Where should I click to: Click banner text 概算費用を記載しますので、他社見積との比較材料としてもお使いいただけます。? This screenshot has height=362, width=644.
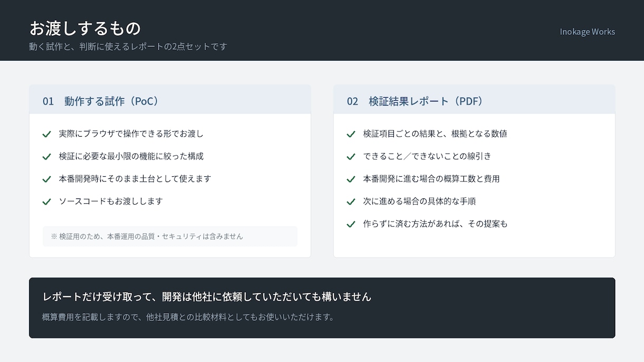188,317
